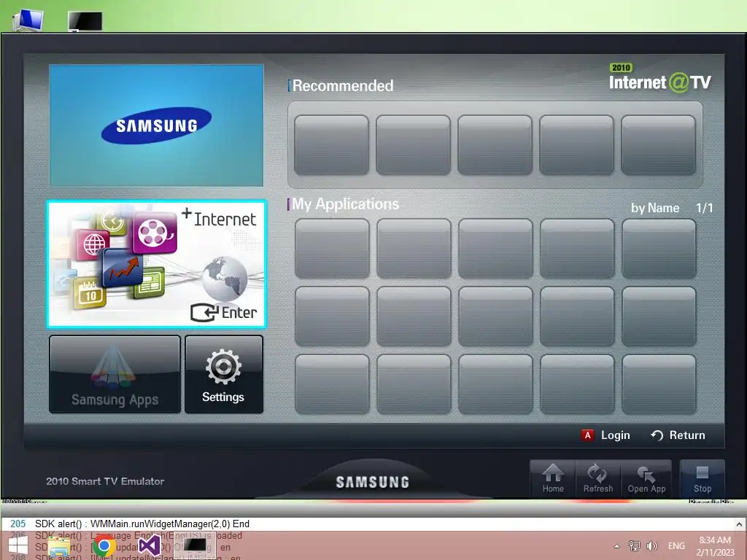This screenshot has height=560, width=747.
Task: Open File Explorer from the taskbar
Action: click(x=59, y=547)
